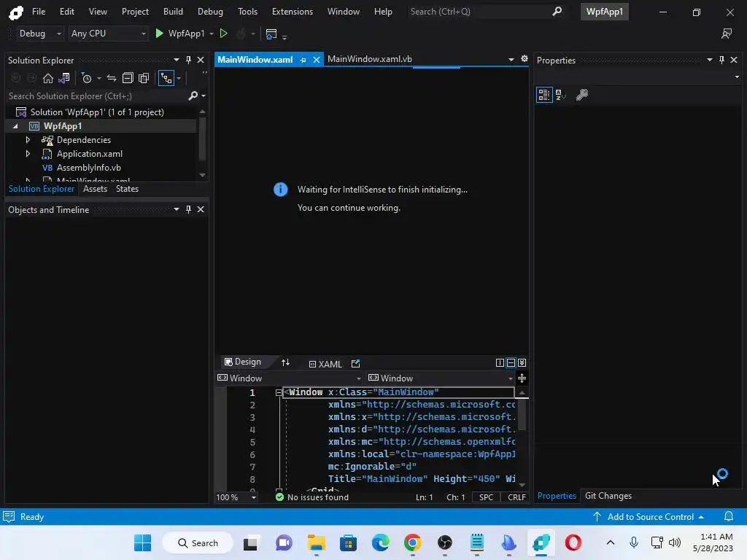Screen dimensions: 747x560
Task: Show Categorized view in Properties
Action: click(x=544, y=95)
